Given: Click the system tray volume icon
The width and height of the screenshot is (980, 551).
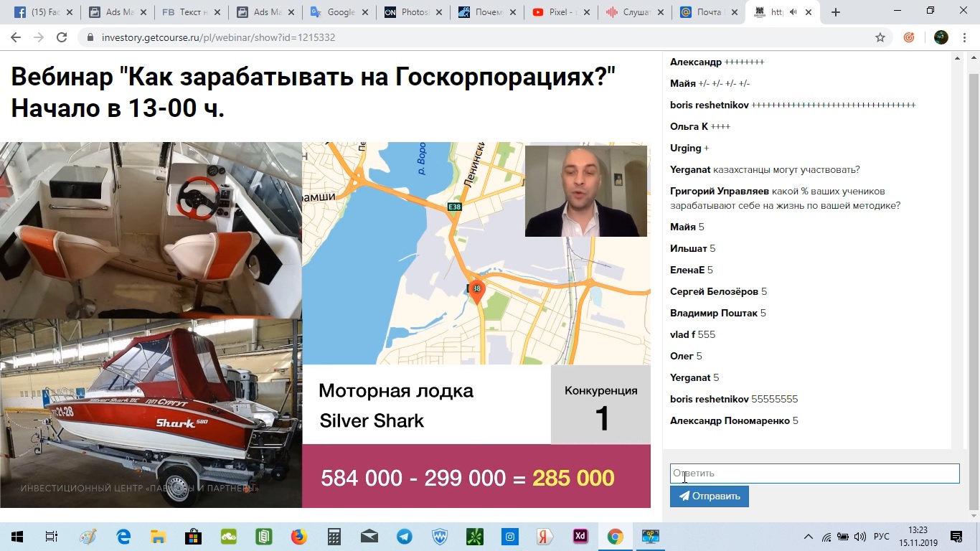Looking at the screenshot, I should pos(861,537).
